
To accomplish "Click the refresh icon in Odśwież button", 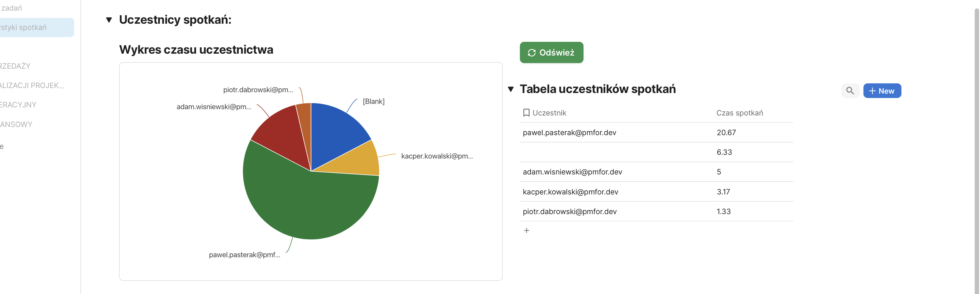I will coord(531,52).
